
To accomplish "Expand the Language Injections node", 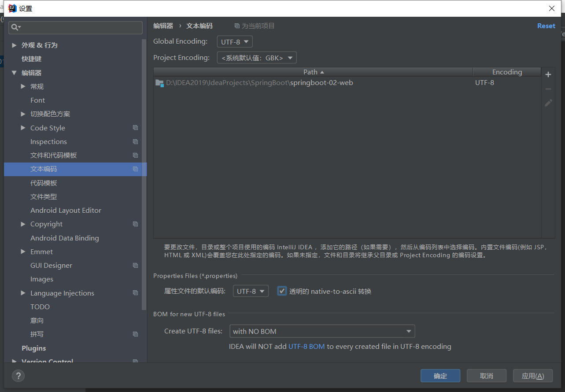I will point(23,293).
